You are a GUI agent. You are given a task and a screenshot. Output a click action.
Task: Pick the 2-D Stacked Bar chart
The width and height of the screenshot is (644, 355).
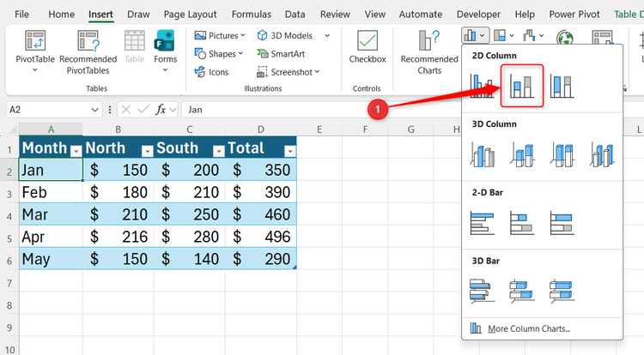(x=522, y=223)
